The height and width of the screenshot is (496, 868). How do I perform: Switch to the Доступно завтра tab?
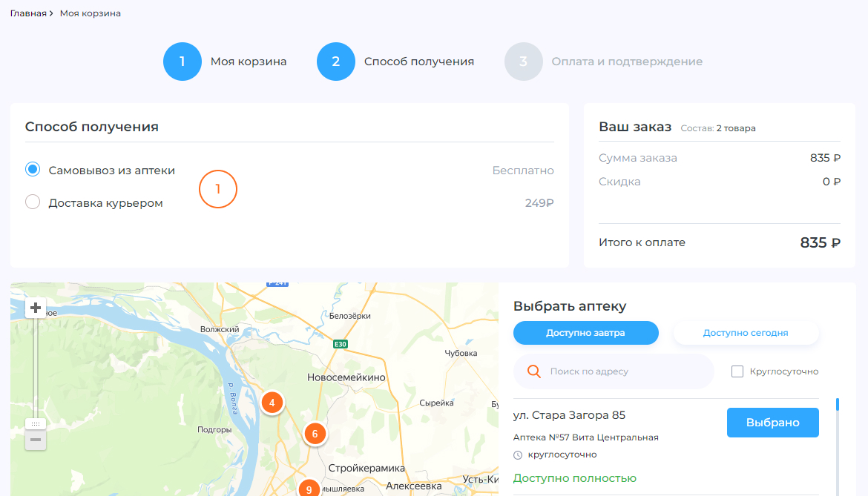coord(585,333)
